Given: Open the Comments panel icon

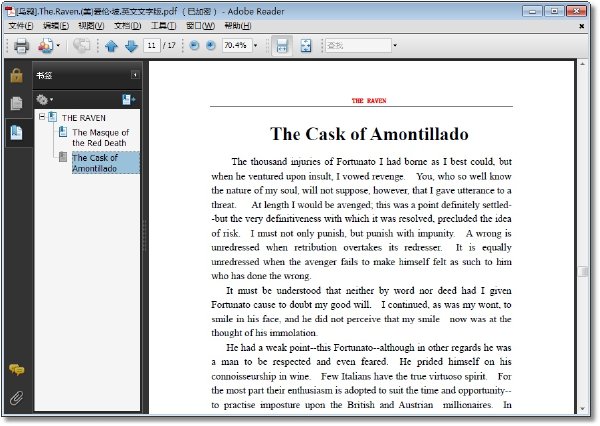Looking at the screenshot, I should [16, 370].
